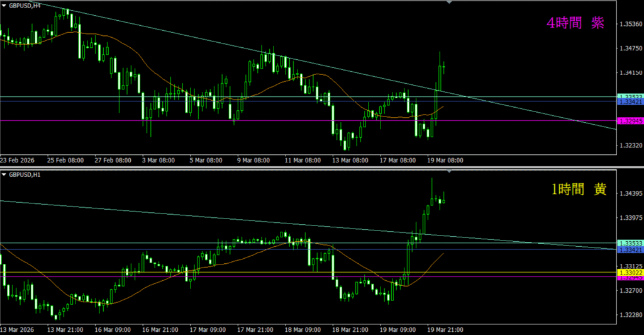644x335 pixels.
Task: Select the '1時間 黄' text label
Action: (575, 189)
